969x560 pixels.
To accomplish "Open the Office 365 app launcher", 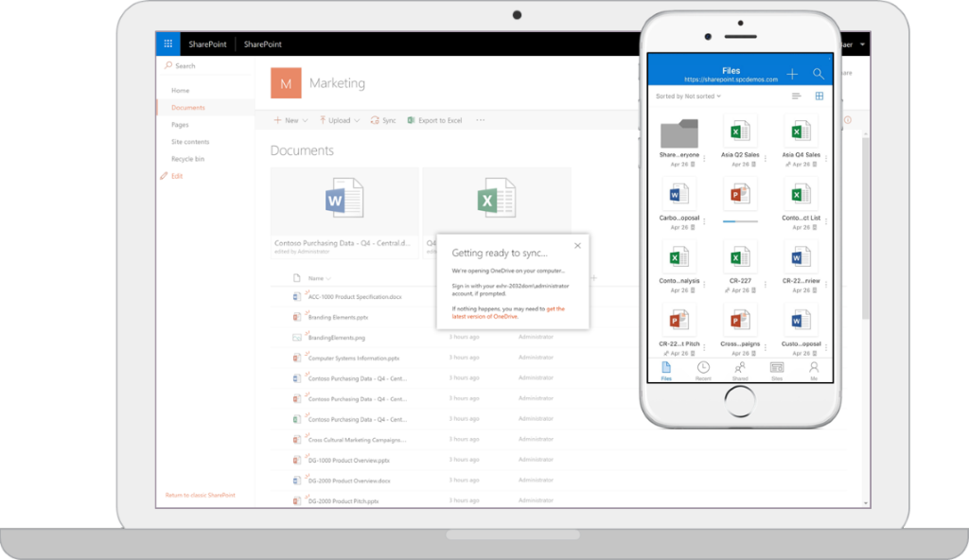I will pos(167,43).
